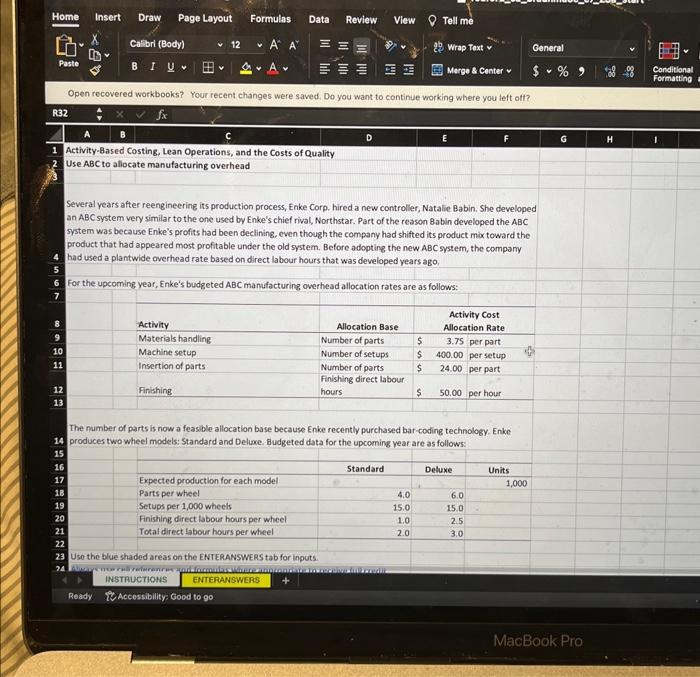Select row 10 header
This screenshot has height=677, width=700.
pyautogui.click(x=58, y=351)
